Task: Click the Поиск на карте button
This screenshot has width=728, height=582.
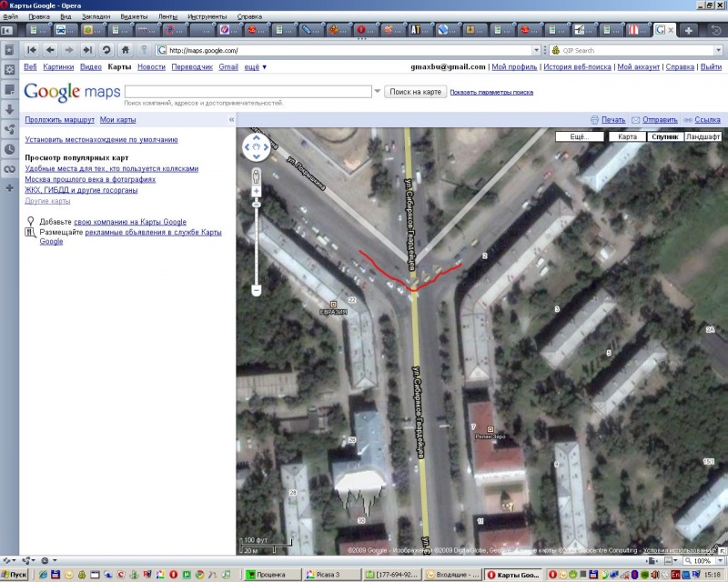Action: (414, 92)
